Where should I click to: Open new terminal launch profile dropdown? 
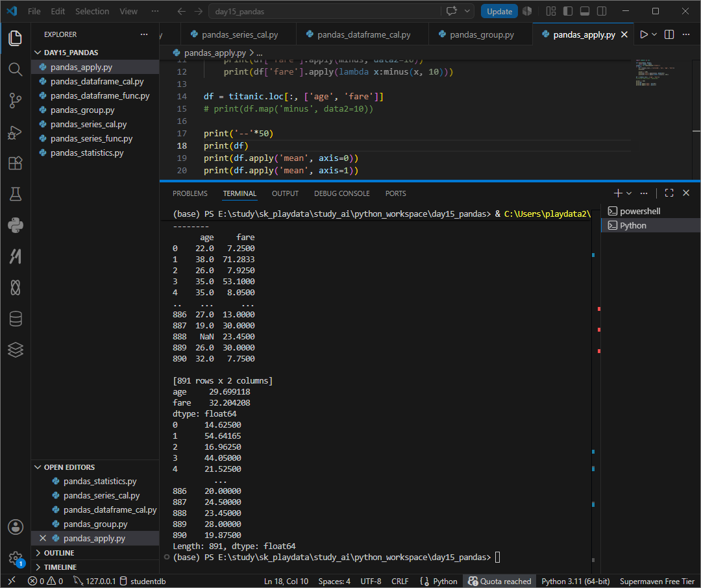coord(629,193)
